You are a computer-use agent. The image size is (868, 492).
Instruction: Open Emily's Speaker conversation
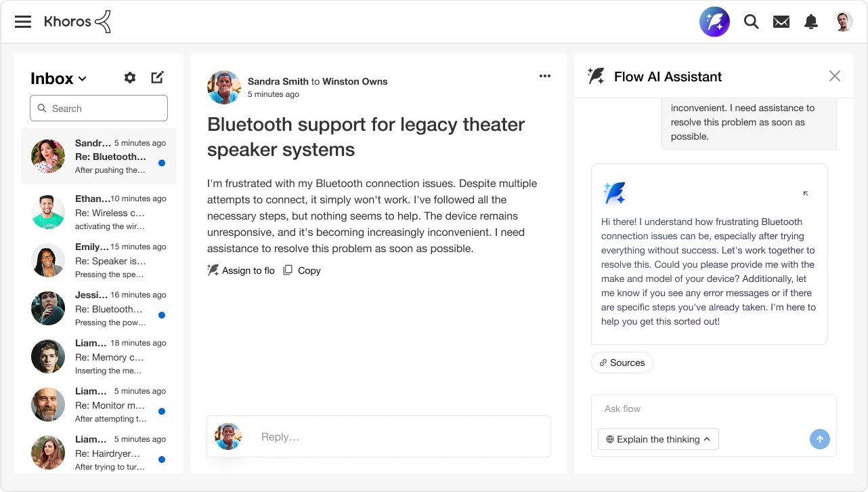pos(99,260)
